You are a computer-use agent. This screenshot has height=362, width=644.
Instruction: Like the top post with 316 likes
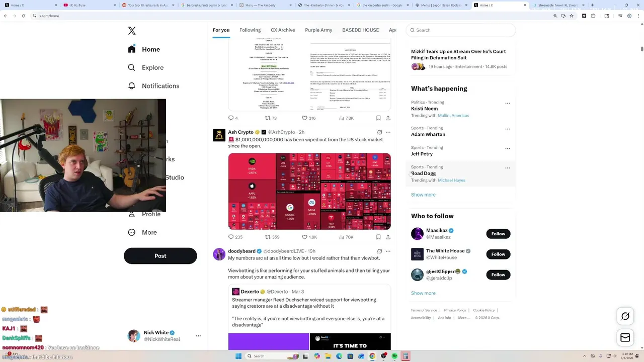(x=308, y=118)
